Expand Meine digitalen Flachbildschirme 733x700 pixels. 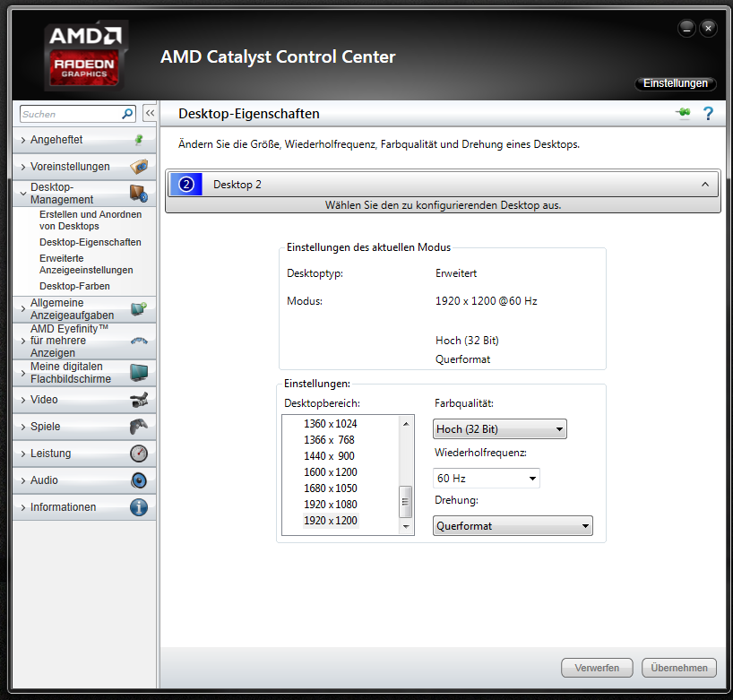(x=23, y=373)
